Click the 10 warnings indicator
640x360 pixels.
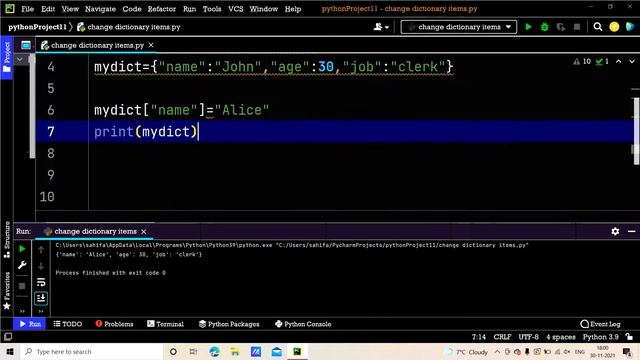(582, 62)
